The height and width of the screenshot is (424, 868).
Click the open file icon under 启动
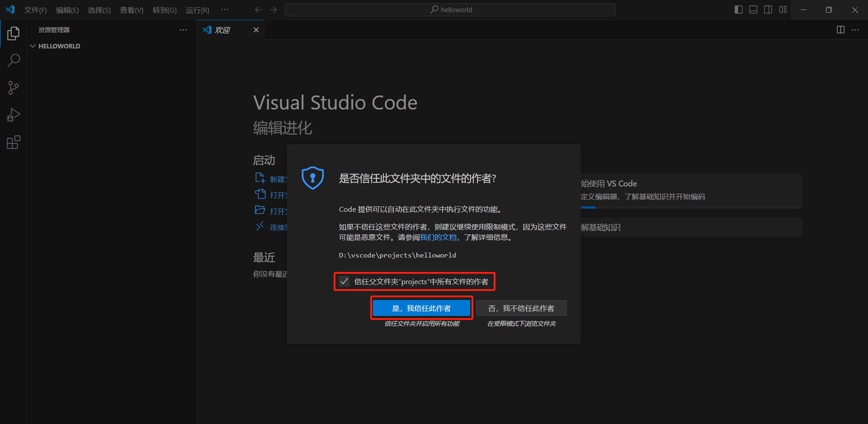pos(260,194)
